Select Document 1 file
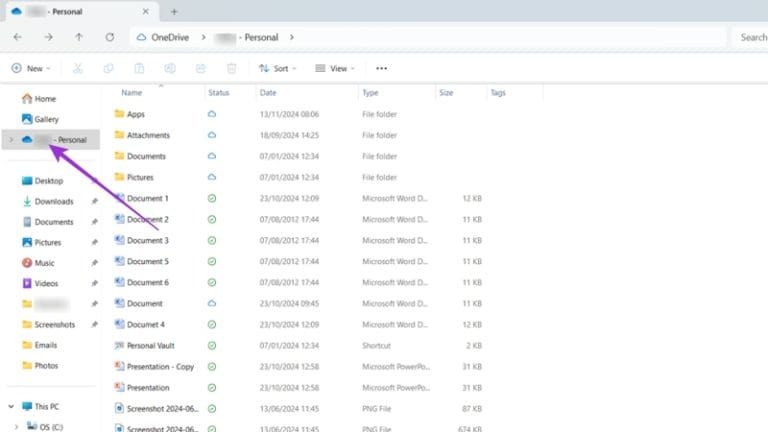 coord(147,198)
